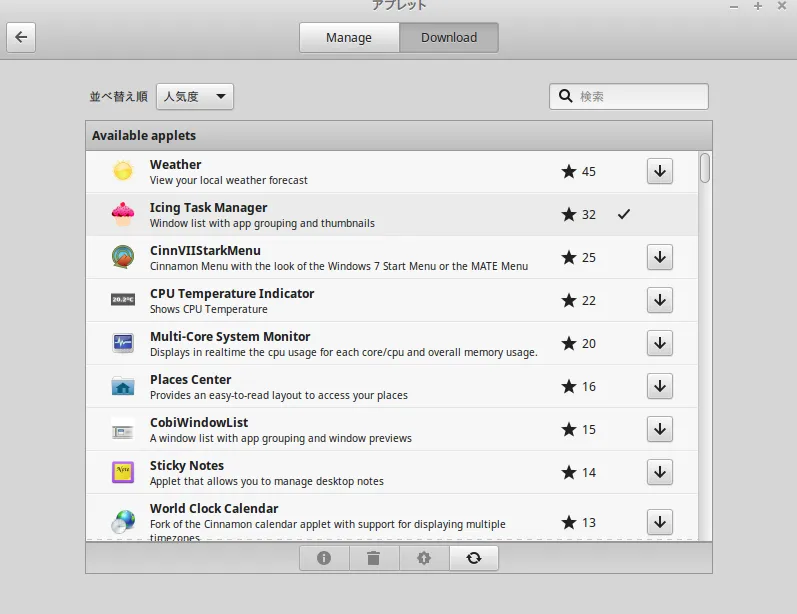The image size is (797, 614).
Task: Click the gear update button
Action: (x=423, y=558)
